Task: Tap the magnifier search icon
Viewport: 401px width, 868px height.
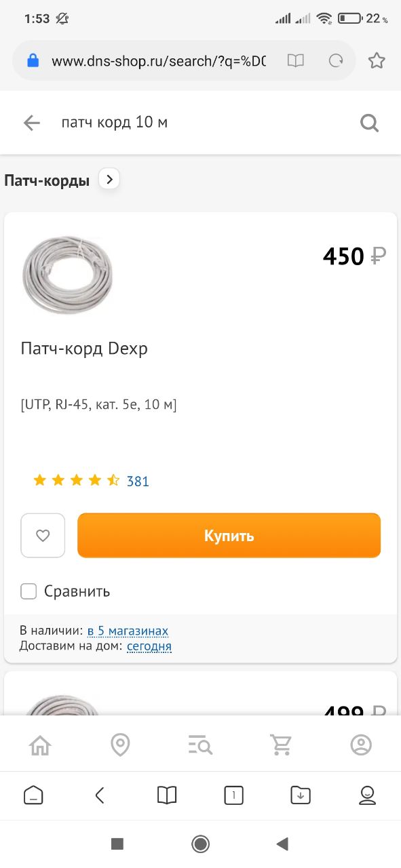Action: click(369, 123)
